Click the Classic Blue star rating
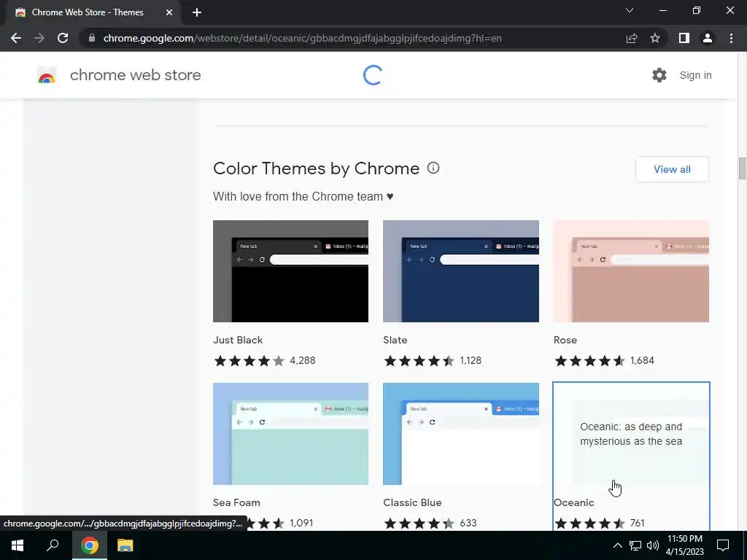747x560 pixels. [x=419, y=524]
